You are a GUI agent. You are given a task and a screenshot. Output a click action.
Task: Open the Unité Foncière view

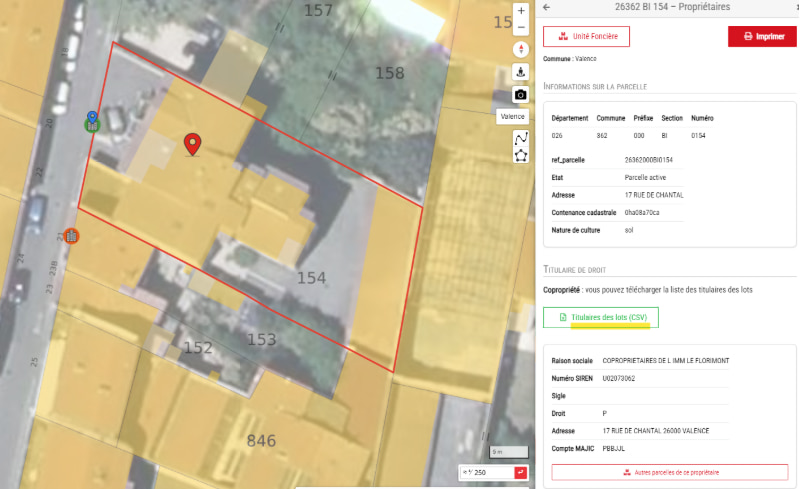[x=586, y=36]
